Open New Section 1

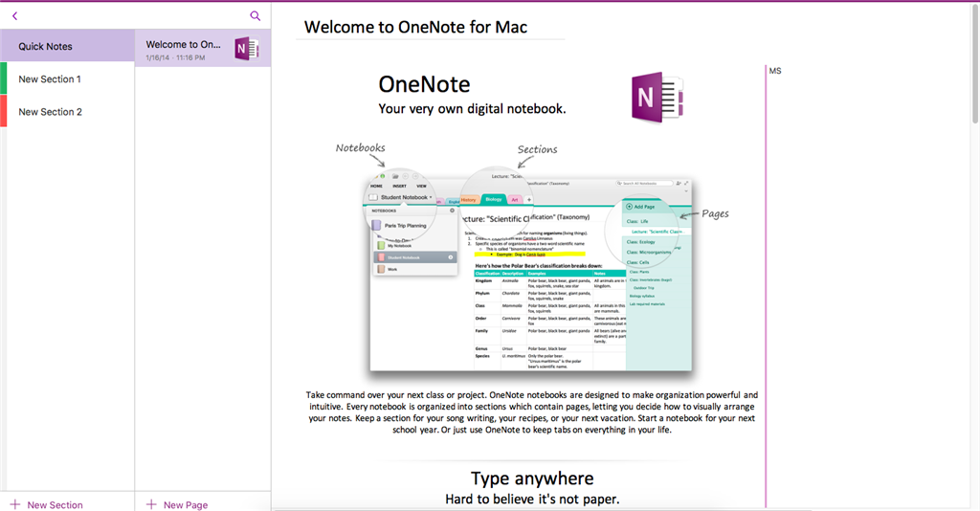click(x=68, y=78)
